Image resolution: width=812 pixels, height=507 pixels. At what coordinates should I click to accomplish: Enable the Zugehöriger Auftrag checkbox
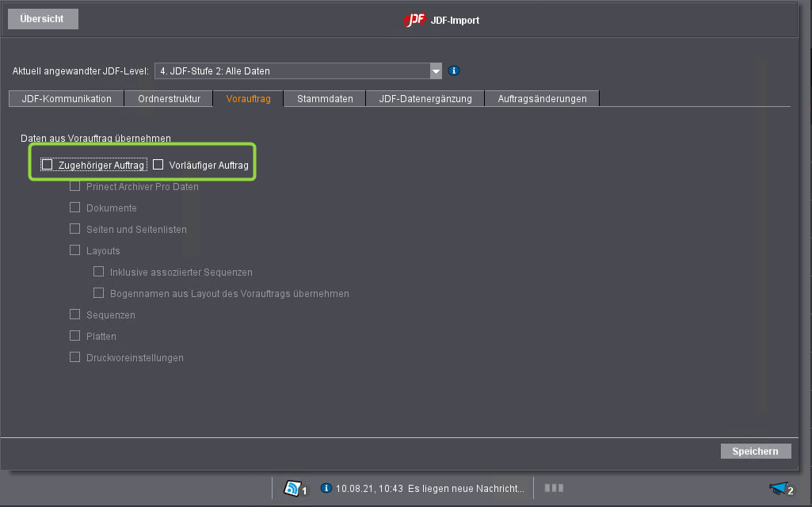click(47, 165)
